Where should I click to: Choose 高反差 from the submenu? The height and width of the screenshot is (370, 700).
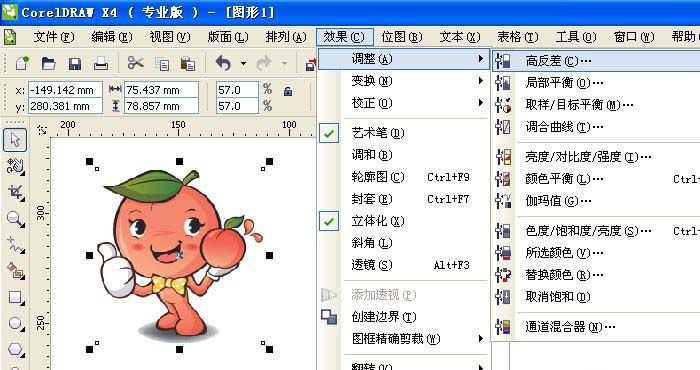pos(596,61)
